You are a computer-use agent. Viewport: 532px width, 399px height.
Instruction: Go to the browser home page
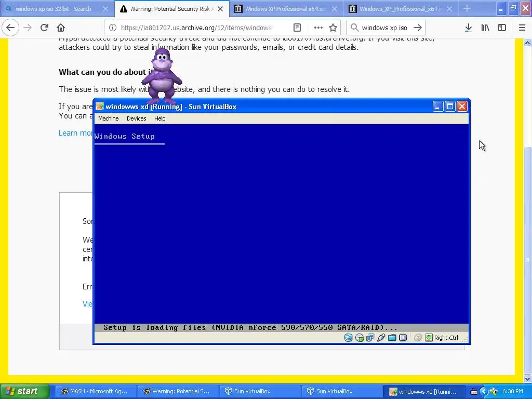click(61, 28)
